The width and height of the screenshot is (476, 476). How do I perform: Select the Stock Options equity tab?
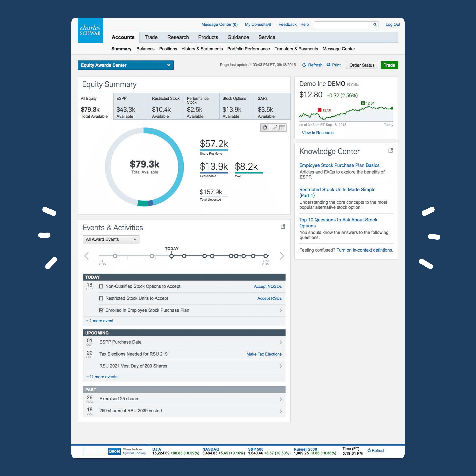coord(237,107)
